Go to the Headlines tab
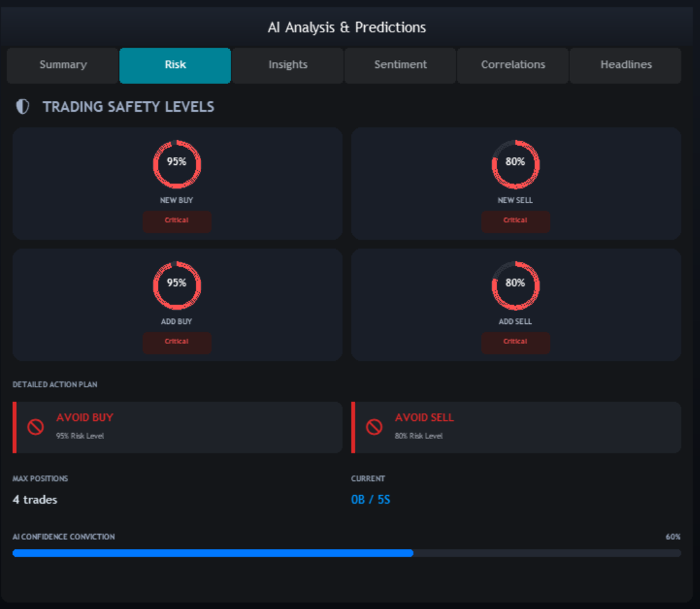700x609 pixels. click(x=626, y=65)
